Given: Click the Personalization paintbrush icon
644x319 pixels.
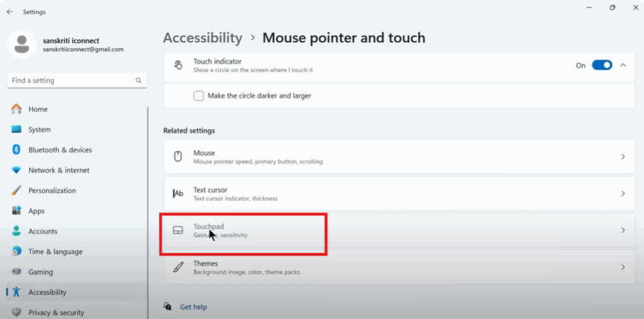Looking at the screenshot, I should pyautogui.click(x=16, y=191).
